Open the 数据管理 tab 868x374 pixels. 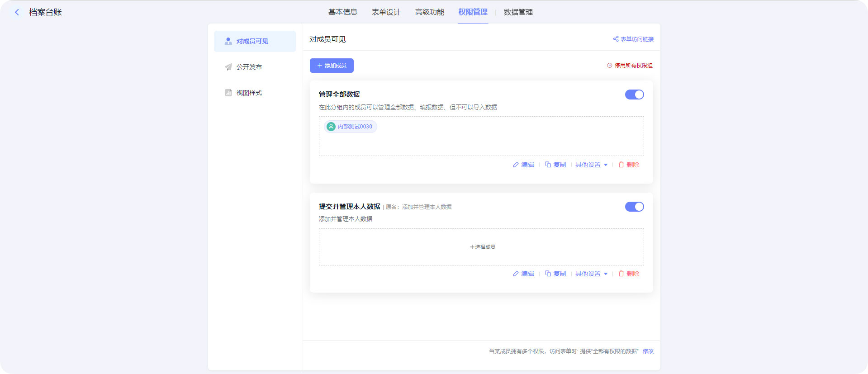pos(518,12)
